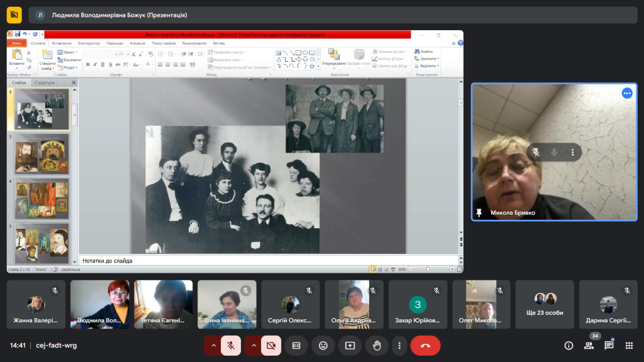Open the emoji reactions picker

click(323, 345)
